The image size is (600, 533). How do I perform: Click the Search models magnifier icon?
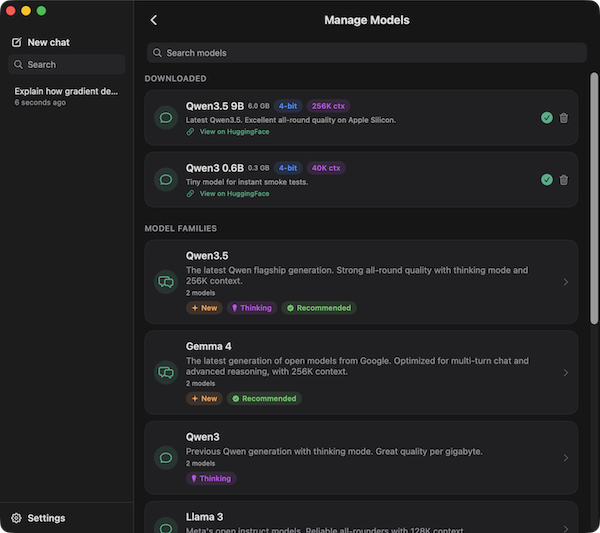click(x=157, y=52)
